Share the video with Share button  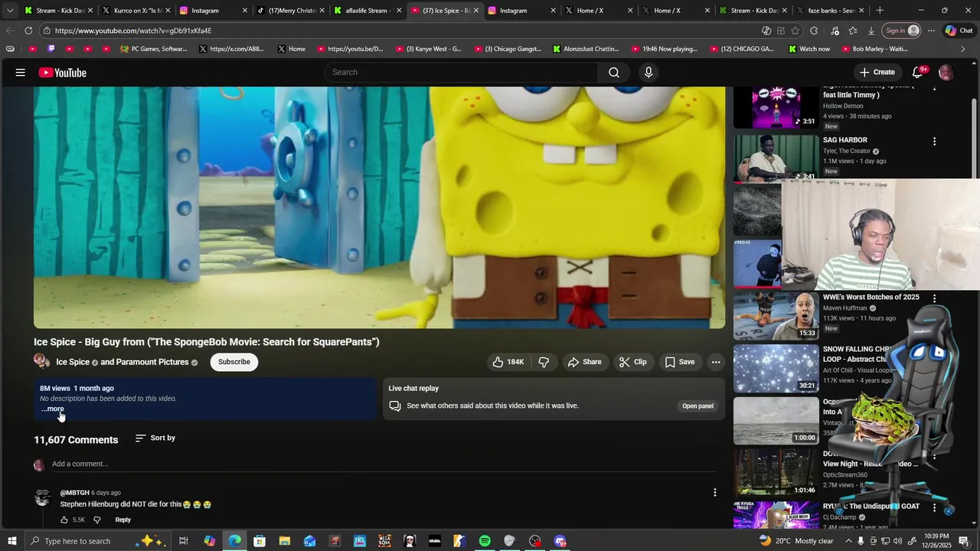[584, 362]
